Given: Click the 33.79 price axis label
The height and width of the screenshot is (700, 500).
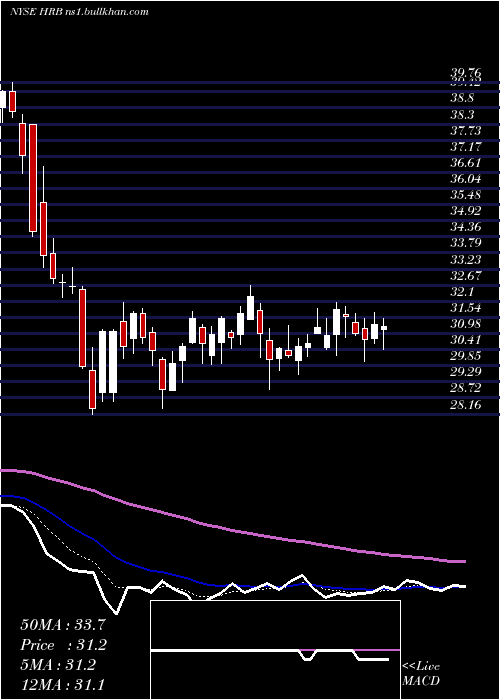Looking at the screenshot, I should [466, 243].
